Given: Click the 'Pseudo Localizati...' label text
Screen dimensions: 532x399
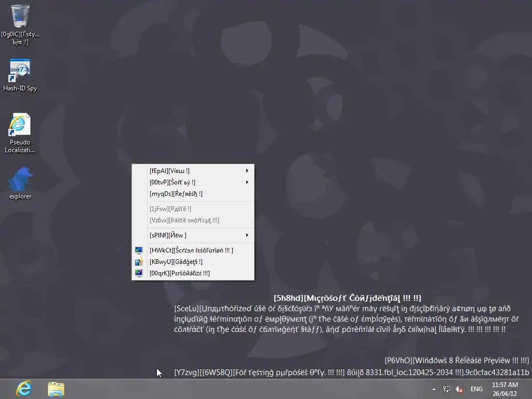Looking at the screenshot, I should tap(20, 146).
